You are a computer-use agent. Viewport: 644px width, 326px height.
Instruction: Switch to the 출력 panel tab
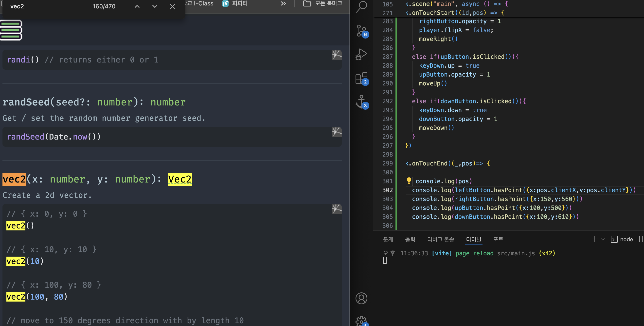410,239
